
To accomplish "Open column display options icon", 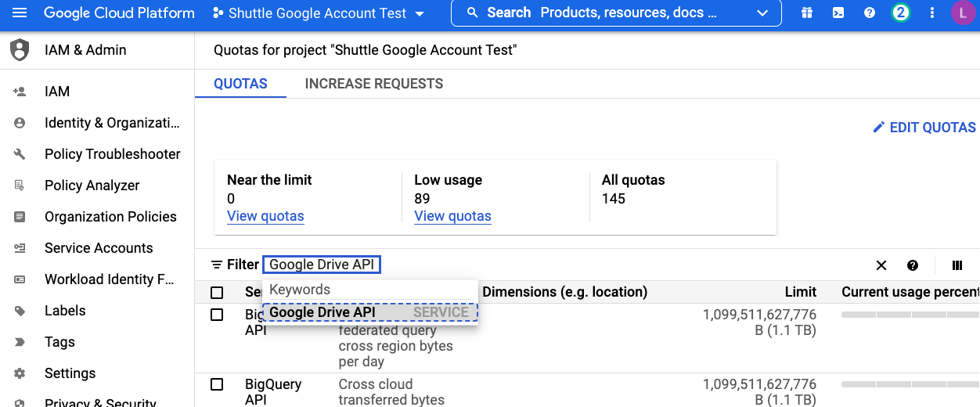I will [957, 265].
